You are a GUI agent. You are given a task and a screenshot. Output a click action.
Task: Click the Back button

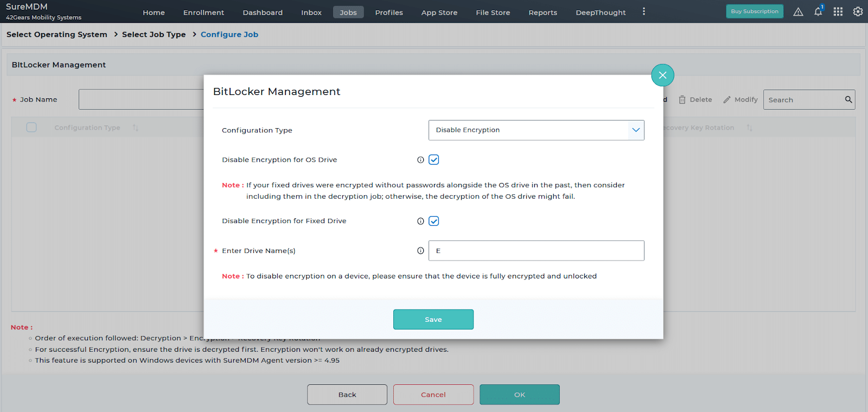pyautogui.click(x=347, y=395)
